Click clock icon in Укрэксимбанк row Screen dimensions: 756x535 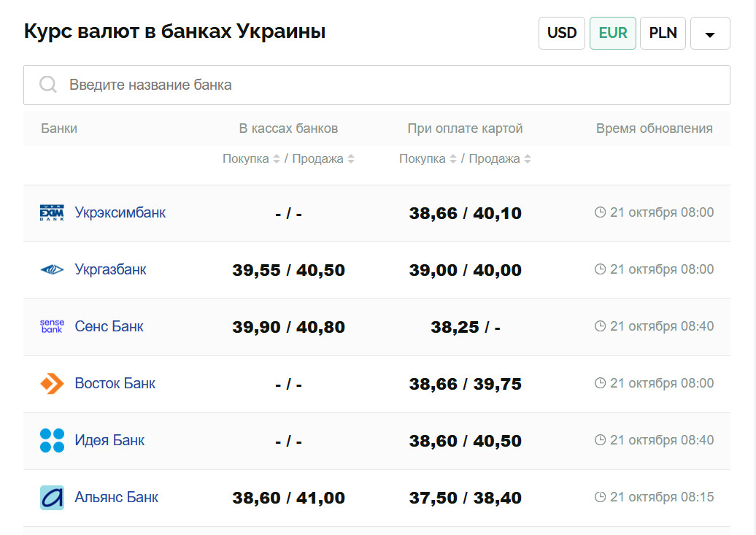tap(601, 212)
